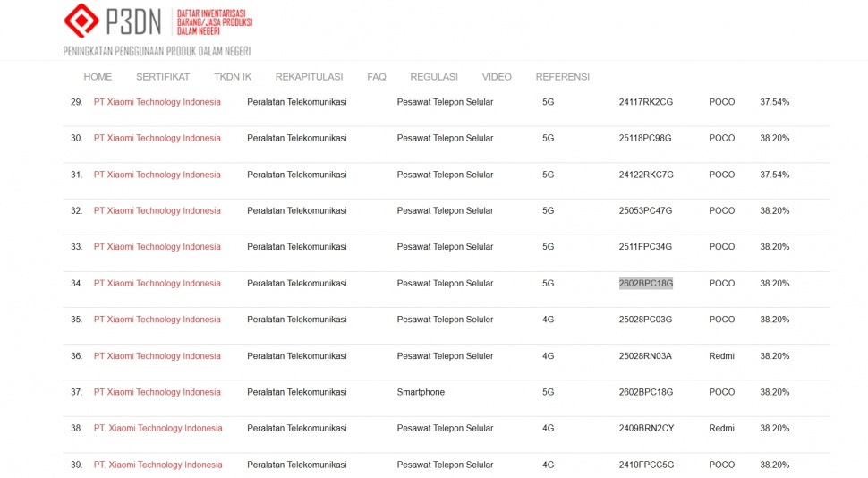This screenshot has width=868, height=478.
Task: Open the VIDEO menu item
Action: click(x=497, y=77)
